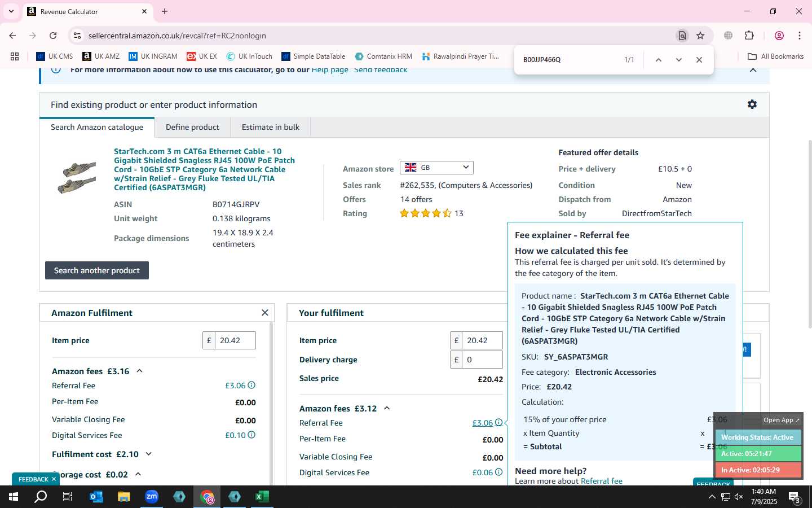Open Windows Start menu
The image size is (812, 508).
(x=14, y=497)
